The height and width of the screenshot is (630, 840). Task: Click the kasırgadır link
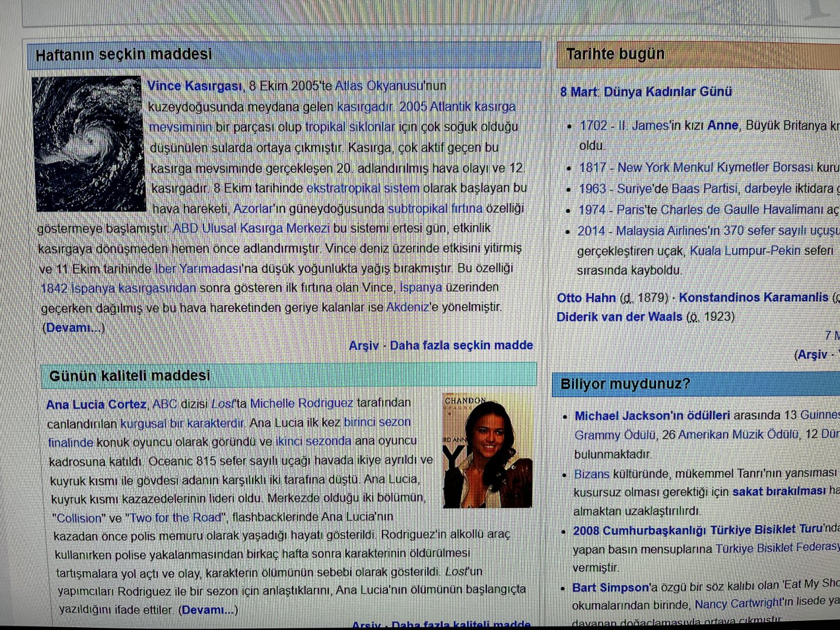[x=365, y=107]
